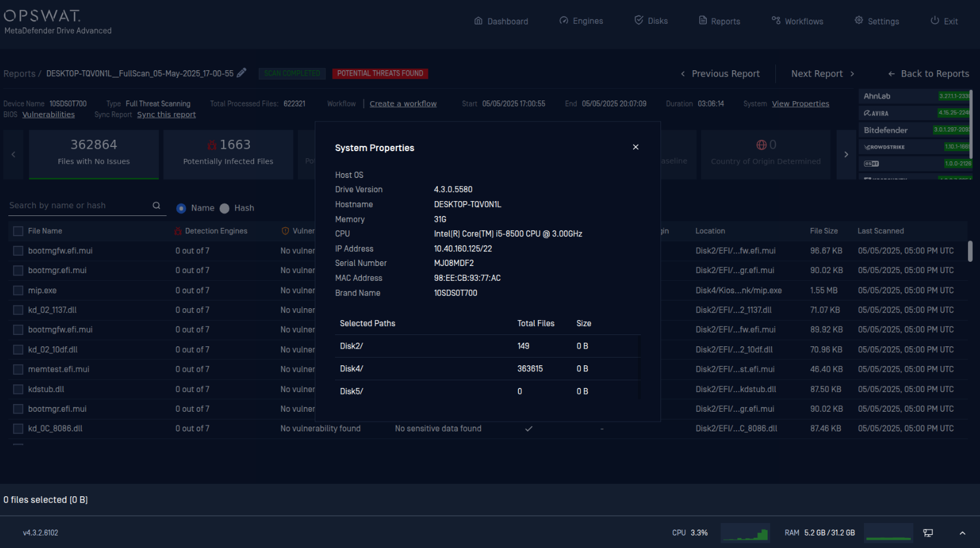Click the File Size column header

[824, 231]
